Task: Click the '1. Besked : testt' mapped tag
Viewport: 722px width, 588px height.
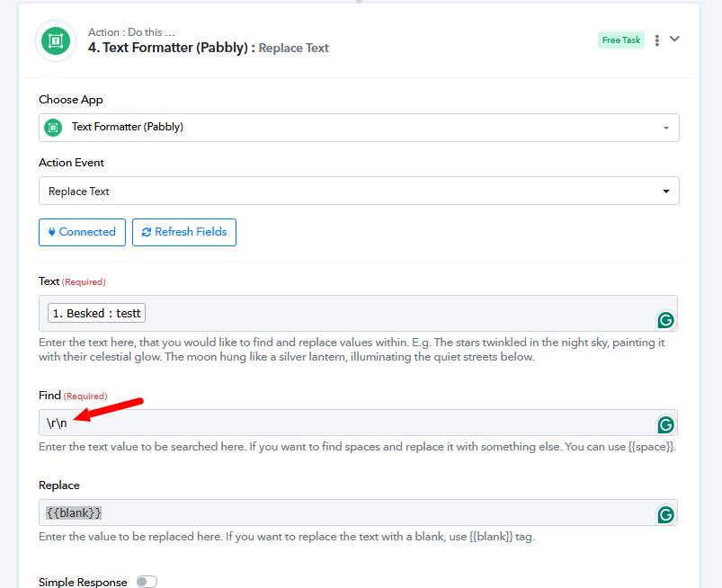Action: 97,313
